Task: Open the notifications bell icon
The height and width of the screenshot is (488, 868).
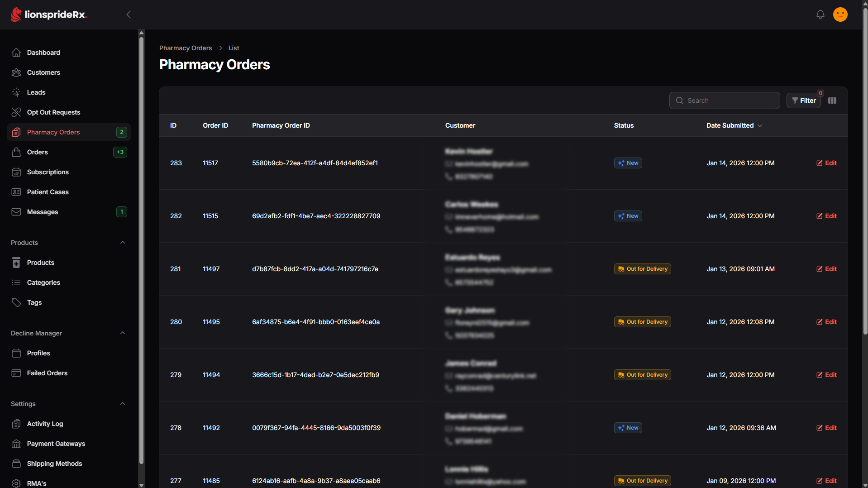Action: pyautogui.click(x=820, y=14)
